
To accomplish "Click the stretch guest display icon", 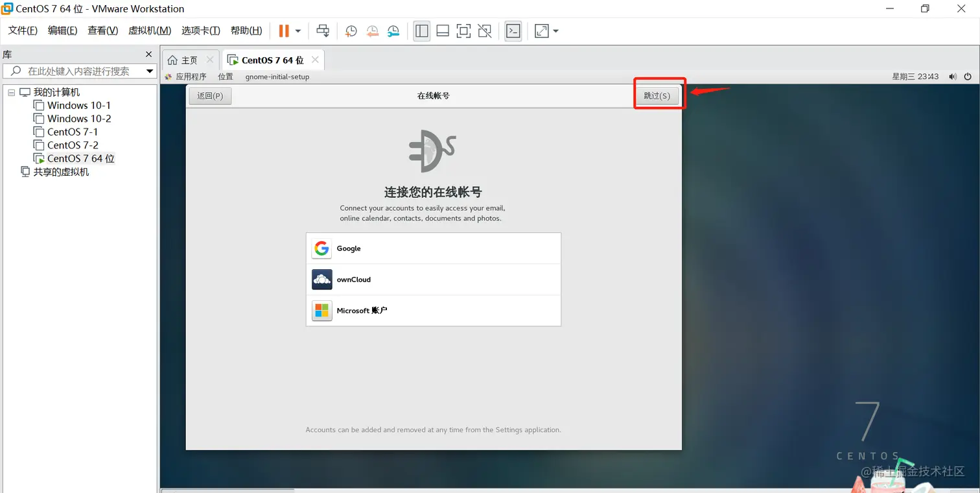I will coord(542,30).
